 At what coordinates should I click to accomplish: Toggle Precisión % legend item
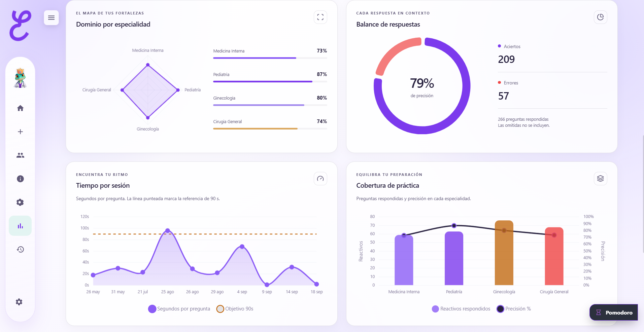(514, 309)
